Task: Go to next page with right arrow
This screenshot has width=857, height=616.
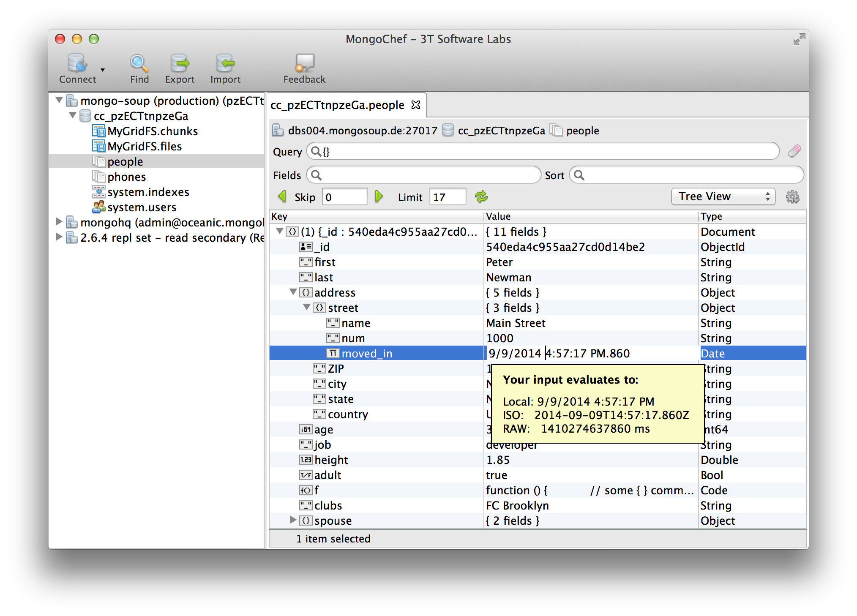Action: [379, 196]
